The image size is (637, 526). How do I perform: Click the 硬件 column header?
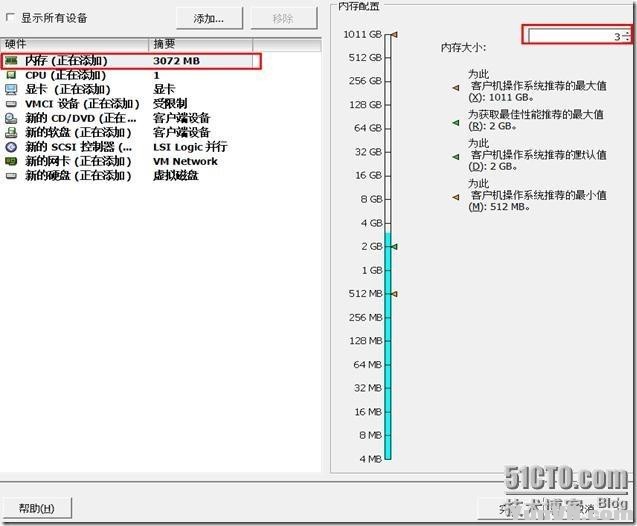tap(75, 44)
